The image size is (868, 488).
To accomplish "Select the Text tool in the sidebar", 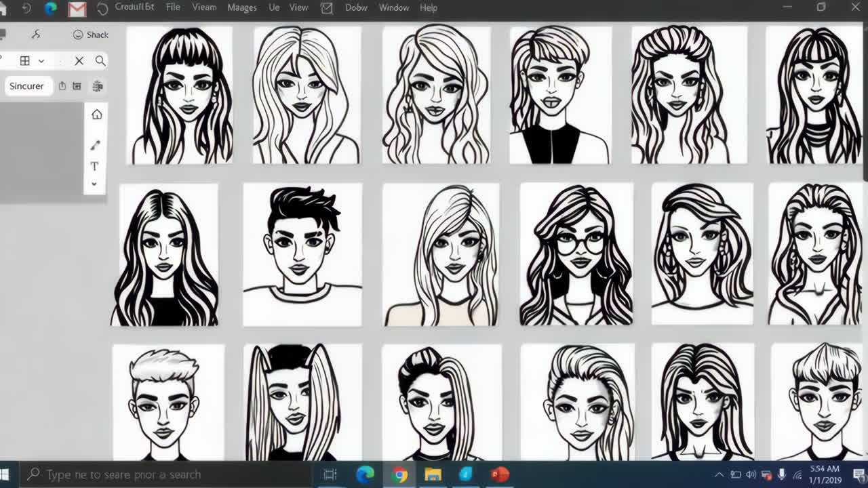I will coord(94,166).
